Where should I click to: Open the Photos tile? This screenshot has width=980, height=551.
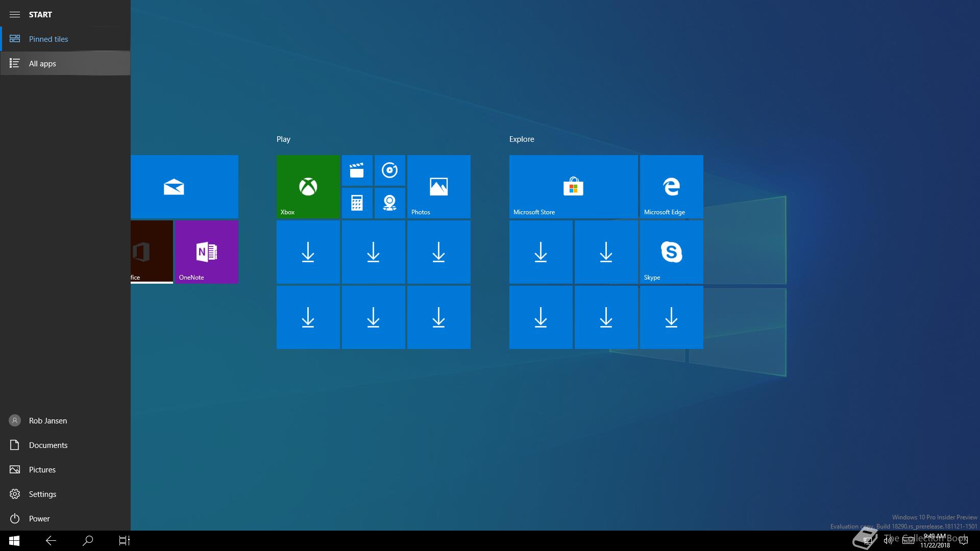point(439,187)
